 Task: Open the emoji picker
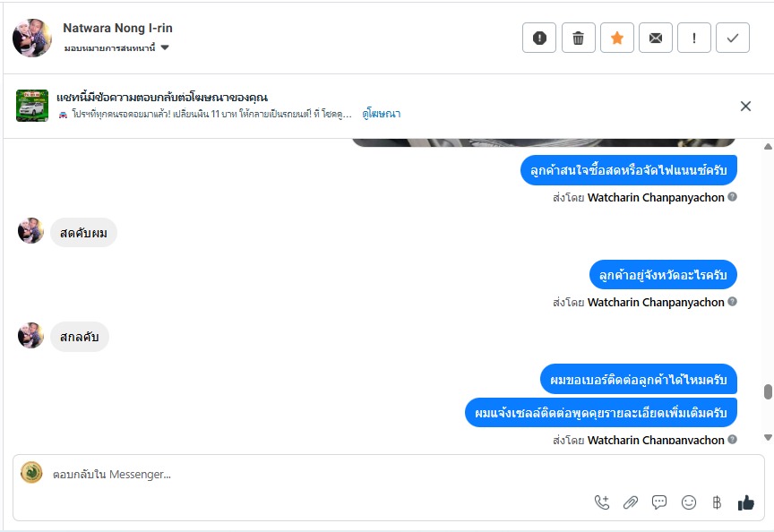pos(689,502)
